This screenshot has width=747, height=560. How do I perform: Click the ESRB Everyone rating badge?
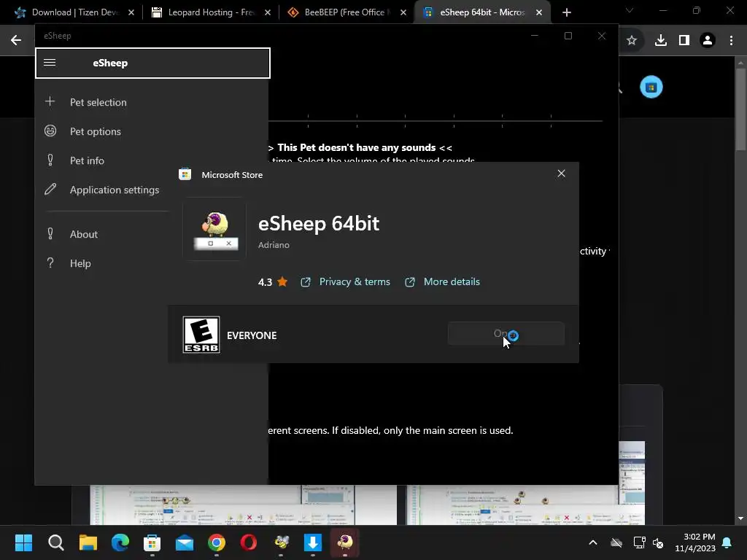pos(201,335)
